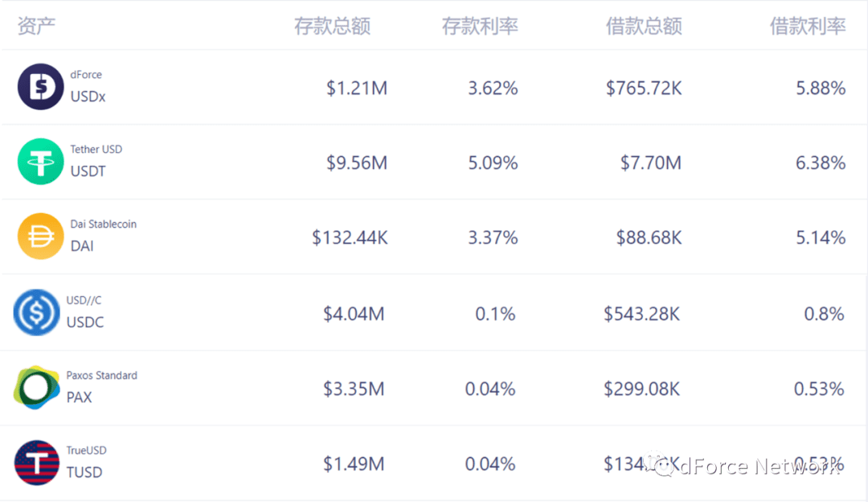Select the Tether USD label
This screenshot has width=868, height=502.
[96, 149]
